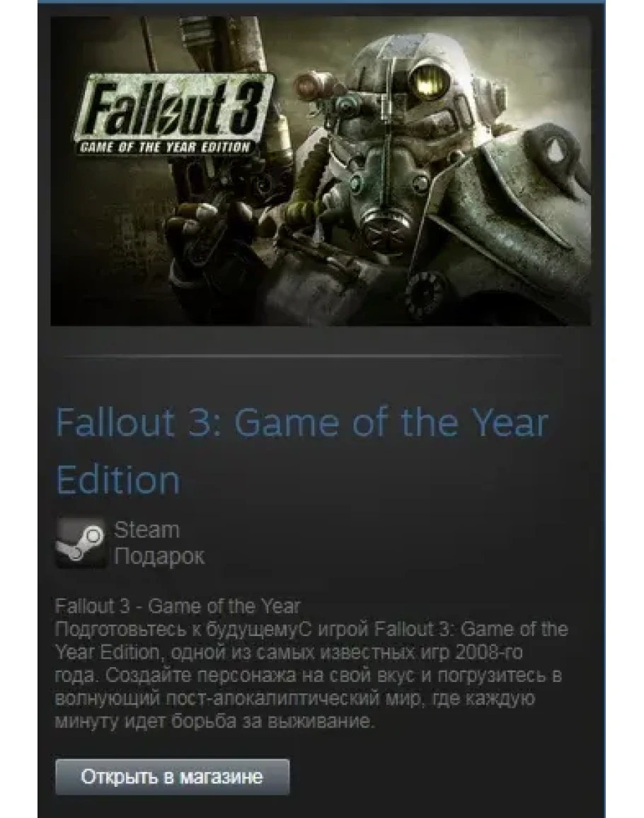The image size is (644, 818).
Task: Click the "Подарок" gift label
Action: click(159, 557)
